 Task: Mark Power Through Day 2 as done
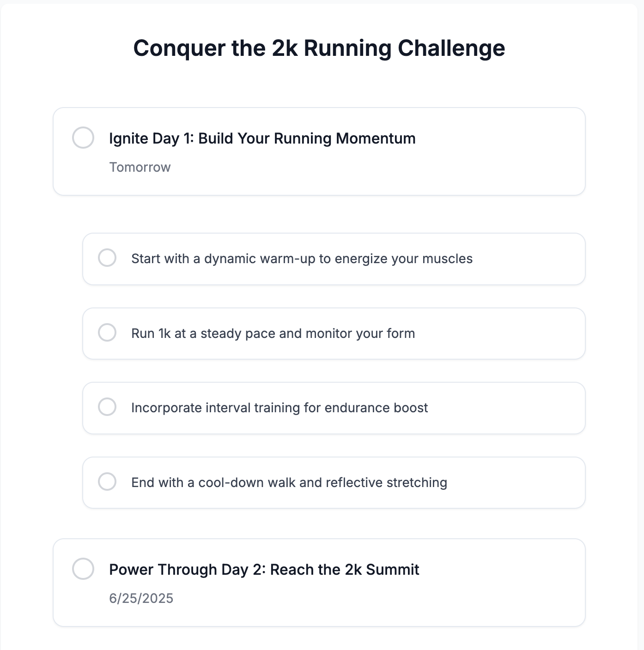pos(83,569)
